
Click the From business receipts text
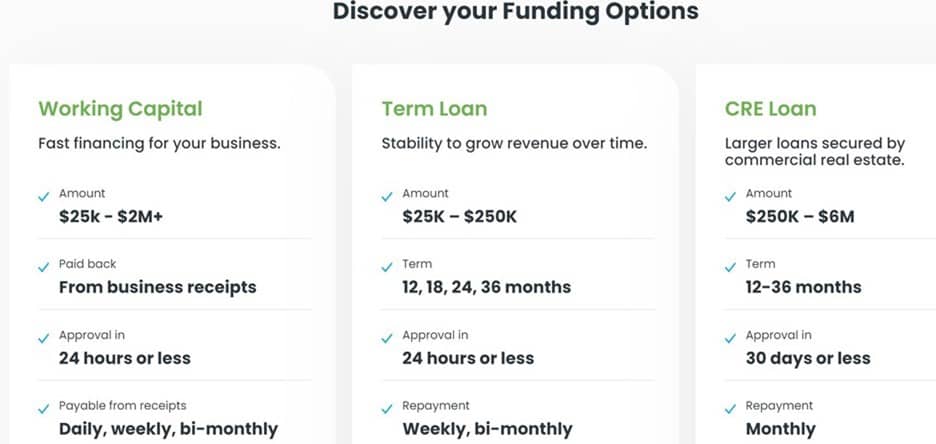coord(158,287)
